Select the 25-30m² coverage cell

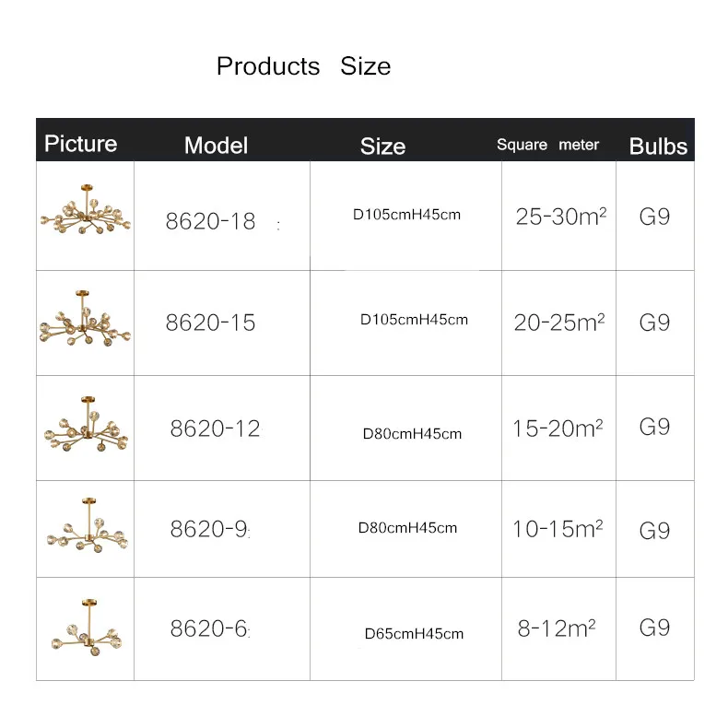pyautogui.click(x=561, y=217)
